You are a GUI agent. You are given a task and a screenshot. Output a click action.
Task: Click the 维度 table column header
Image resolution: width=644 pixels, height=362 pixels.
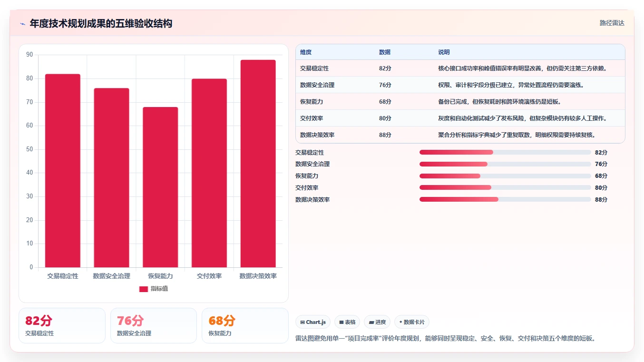[306, 52]
